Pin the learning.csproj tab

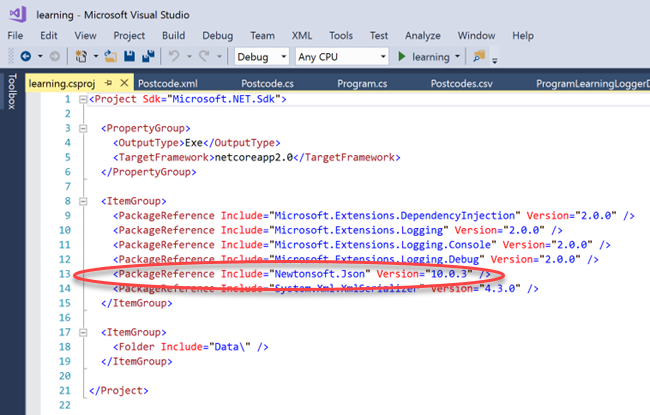coord(109,83)
